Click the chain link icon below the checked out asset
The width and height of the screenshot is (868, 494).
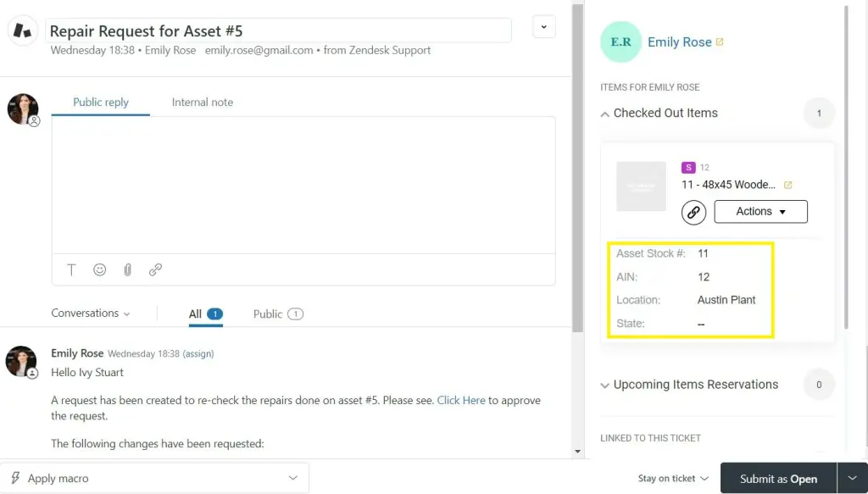[693, 212]
